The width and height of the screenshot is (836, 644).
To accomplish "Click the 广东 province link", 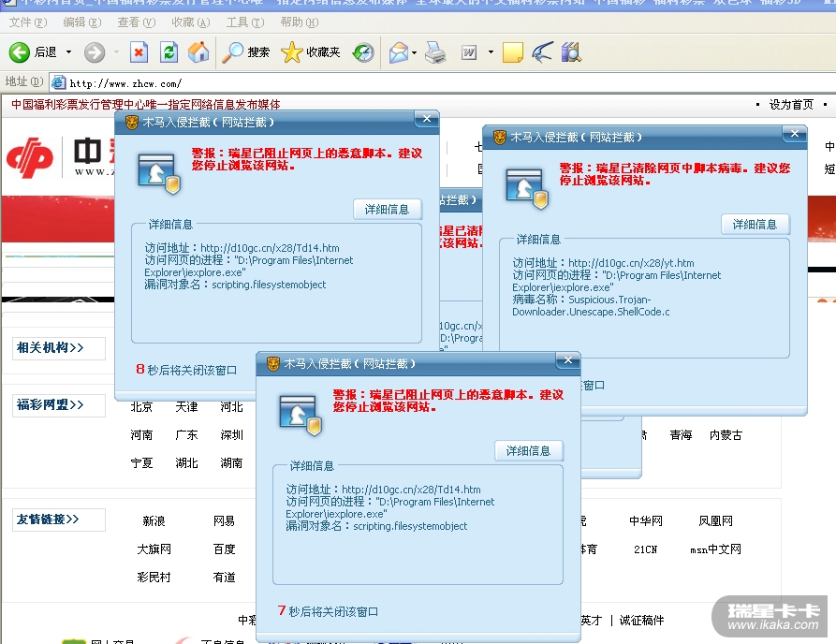I will coord(186,435).
